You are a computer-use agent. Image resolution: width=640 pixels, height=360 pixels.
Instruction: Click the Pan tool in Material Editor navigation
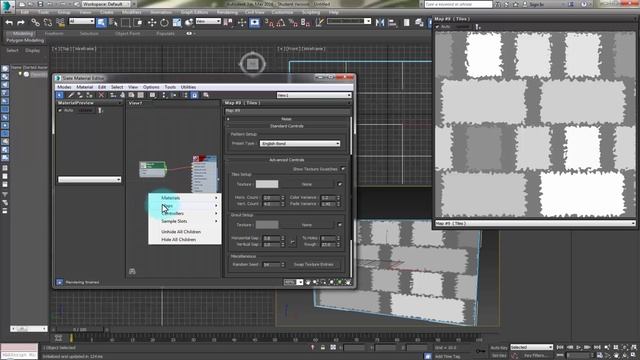(308, 282)
